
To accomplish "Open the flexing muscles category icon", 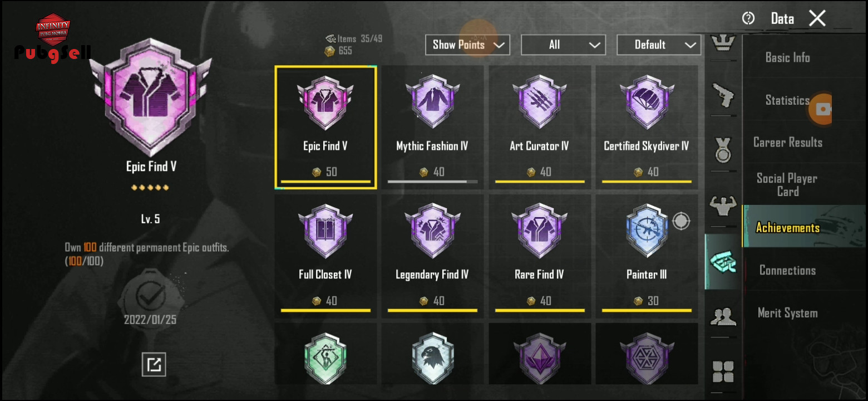I will 723,205.
